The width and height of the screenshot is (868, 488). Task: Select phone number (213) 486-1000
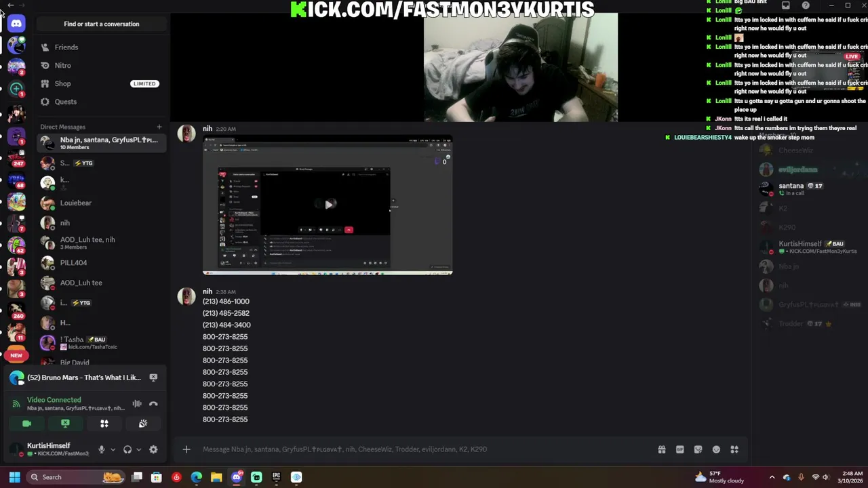tap(226, 302)
